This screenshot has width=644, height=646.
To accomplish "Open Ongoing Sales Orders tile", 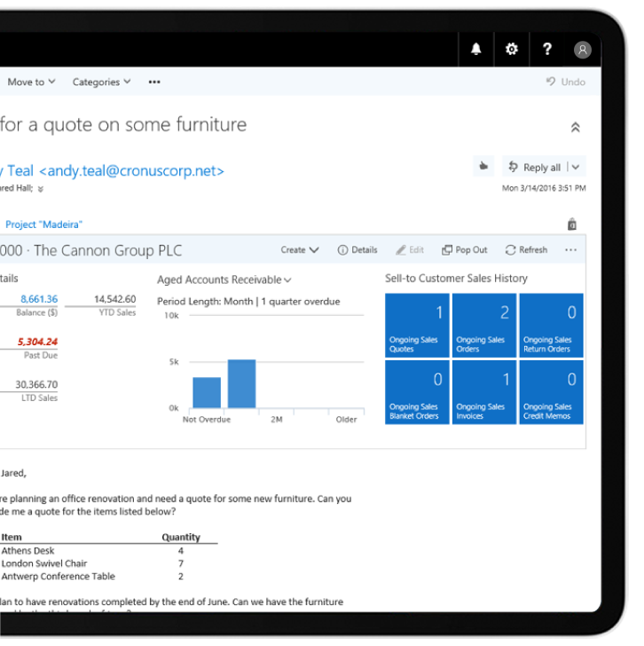I will [483, 325].
